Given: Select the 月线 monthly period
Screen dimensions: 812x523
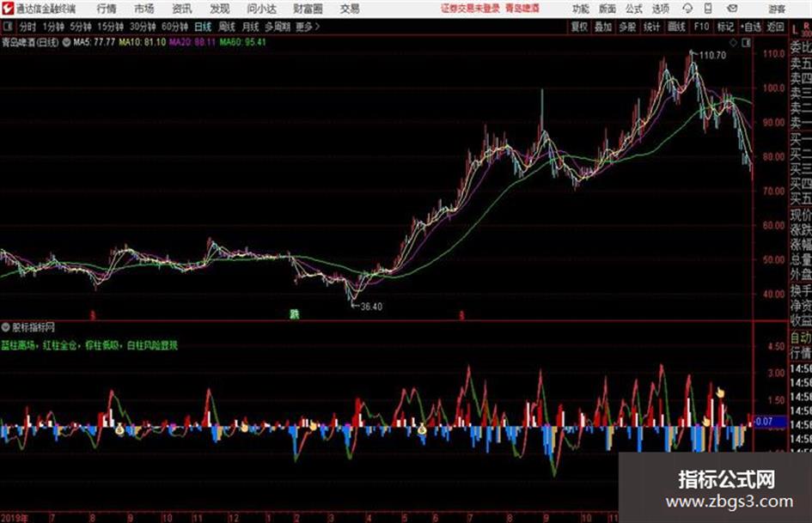Looking at the screenshot, I should 250,26.
